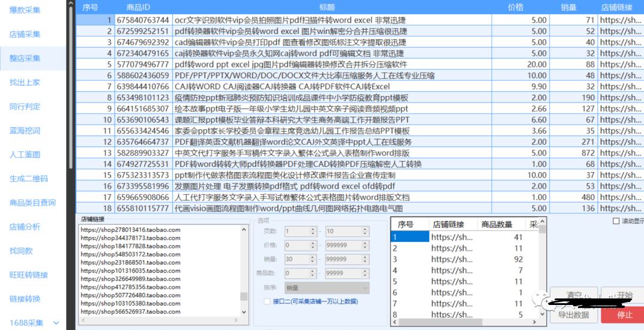Open 商品类目查询 sidebar item
The image size is (644, 330).
[32, 203]
